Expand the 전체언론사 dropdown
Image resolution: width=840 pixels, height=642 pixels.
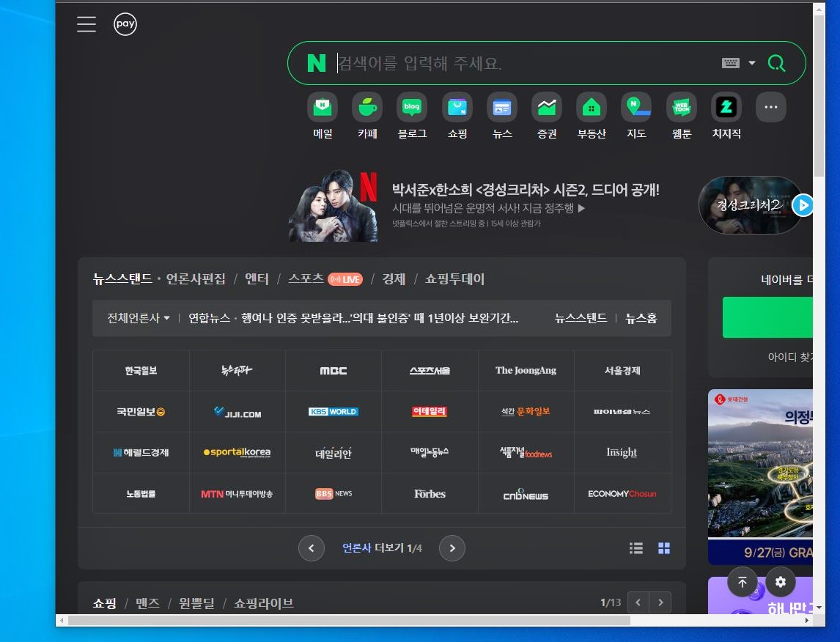pyautogui.click(x=139, y=318)
